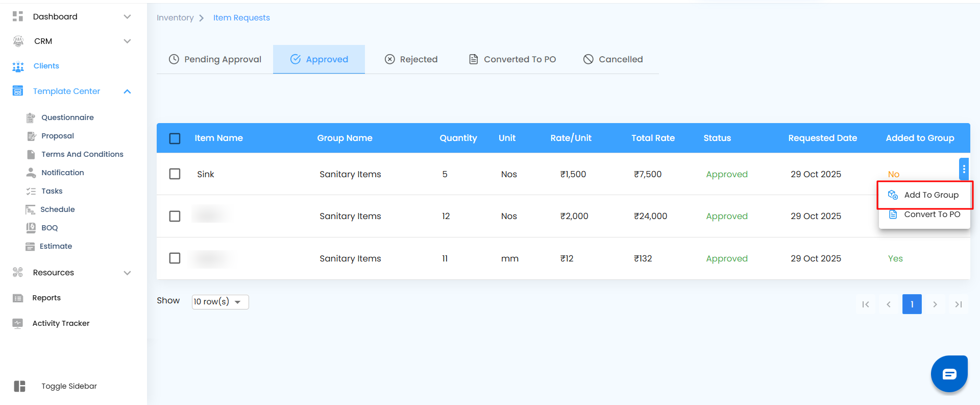Check the box for the ₹132 row
980x405 pixels.
coord(175,258)
